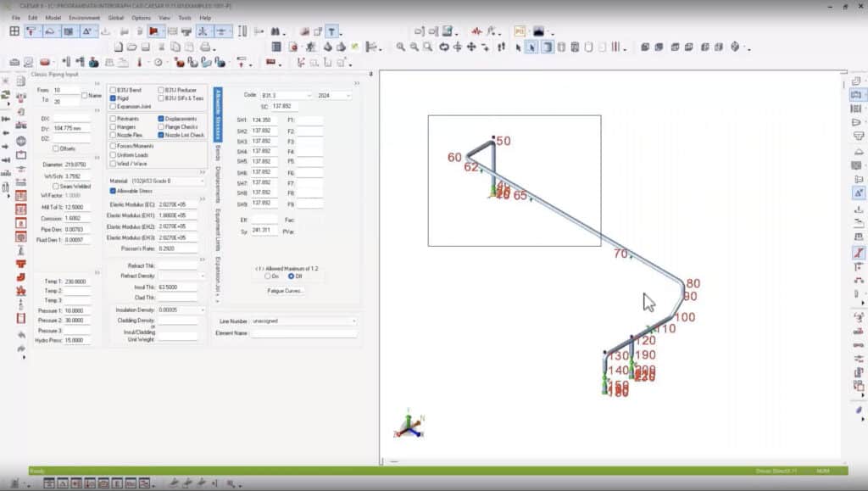868x491 pixels.
Task: Uncheck the Rigid checkbox
Action: pyautogui.click(x=113, y=98)
